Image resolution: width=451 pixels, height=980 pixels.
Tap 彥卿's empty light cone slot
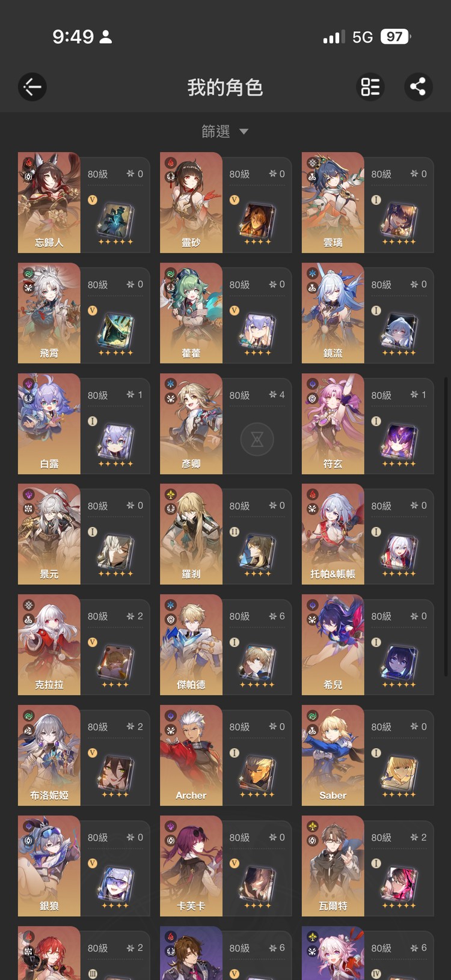coord(257,440)
